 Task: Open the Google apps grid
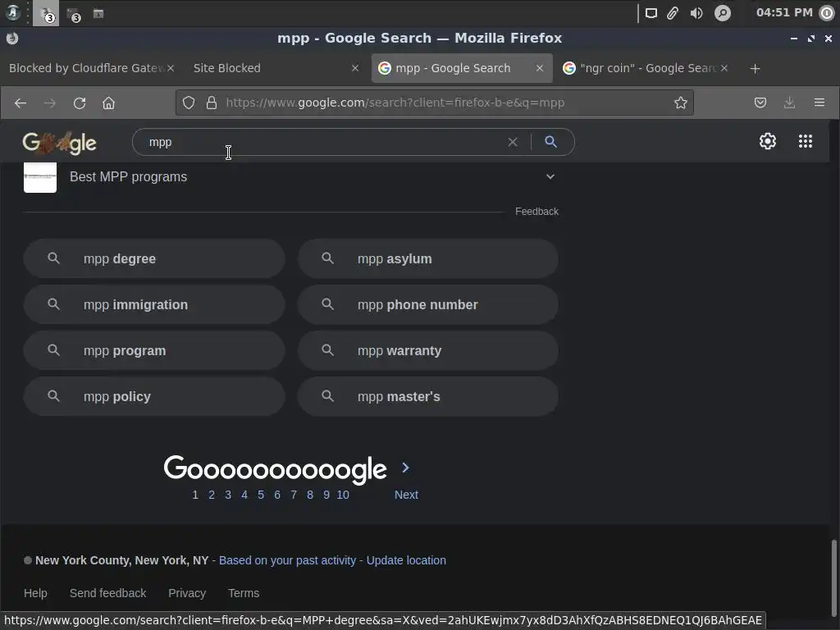[x=806, y=141]
